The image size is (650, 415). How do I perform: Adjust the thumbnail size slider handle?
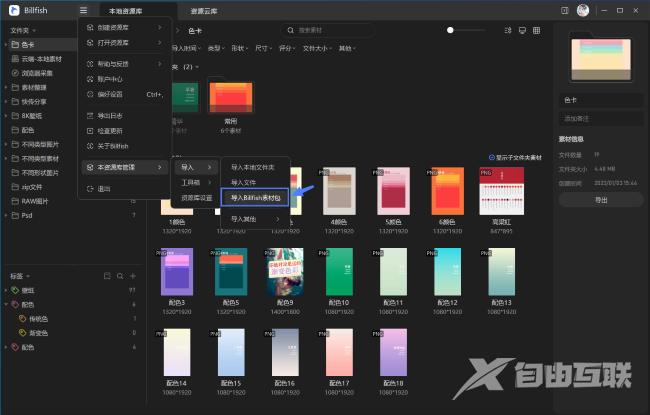[x=450, y=30]
